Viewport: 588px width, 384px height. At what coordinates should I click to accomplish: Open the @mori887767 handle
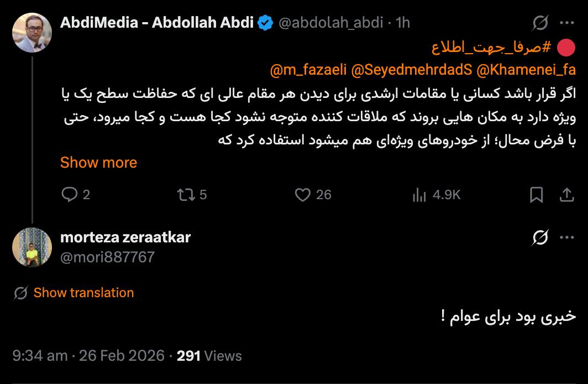pos(107,257)
